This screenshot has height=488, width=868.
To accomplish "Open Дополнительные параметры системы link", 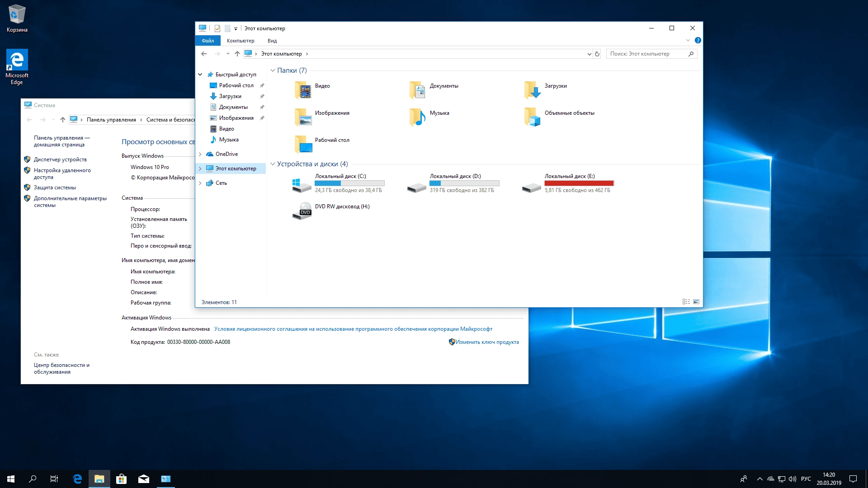I will point(70,202).
